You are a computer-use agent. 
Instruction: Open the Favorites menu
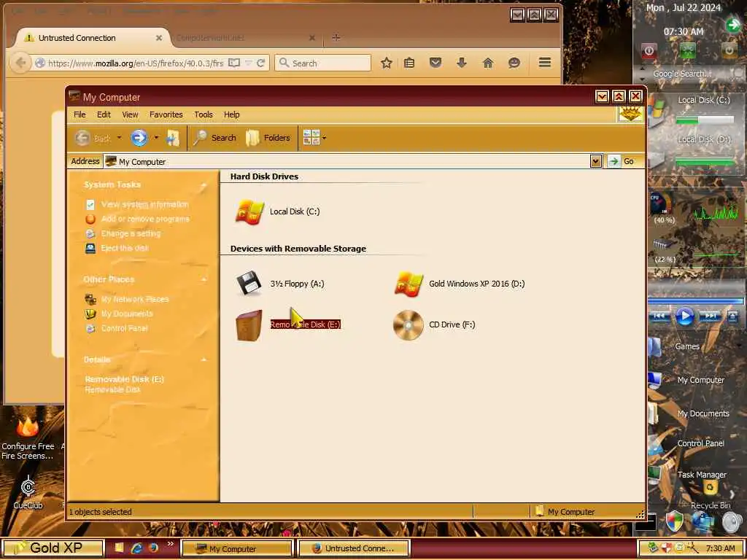click(166, 114)
